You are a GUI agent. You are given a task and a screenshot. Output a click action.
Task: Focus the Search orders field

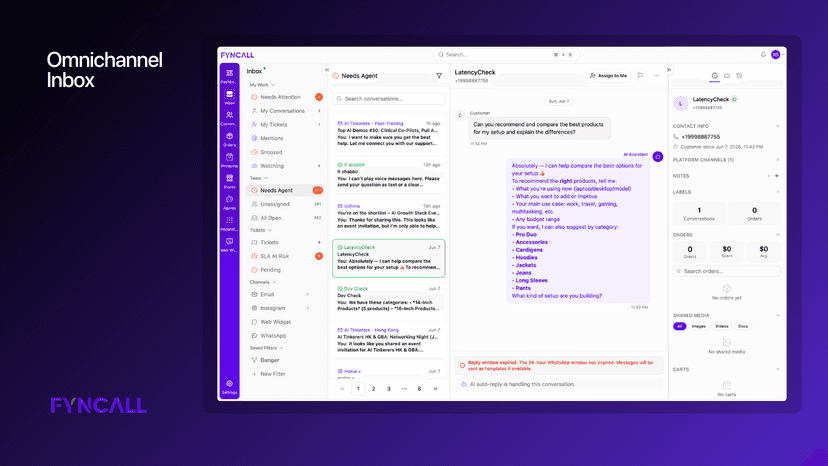[x=727, y=271]
